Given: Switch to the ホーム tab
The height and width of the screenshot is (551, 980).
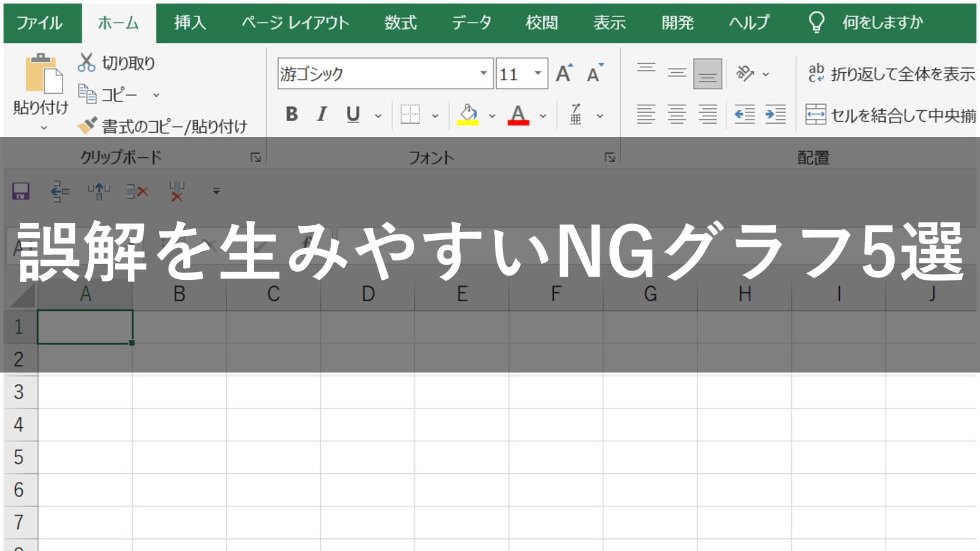Looking at the screenshot, I should [x=118, y=23].
